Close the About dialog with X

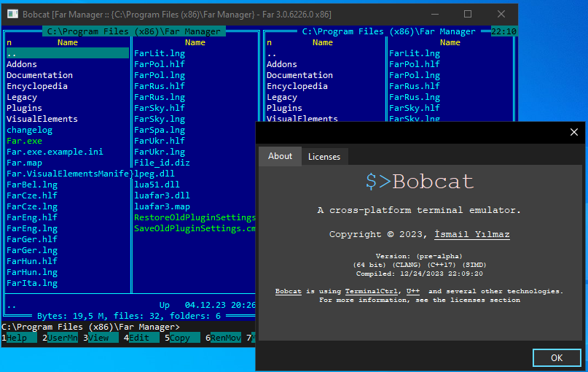573,132
